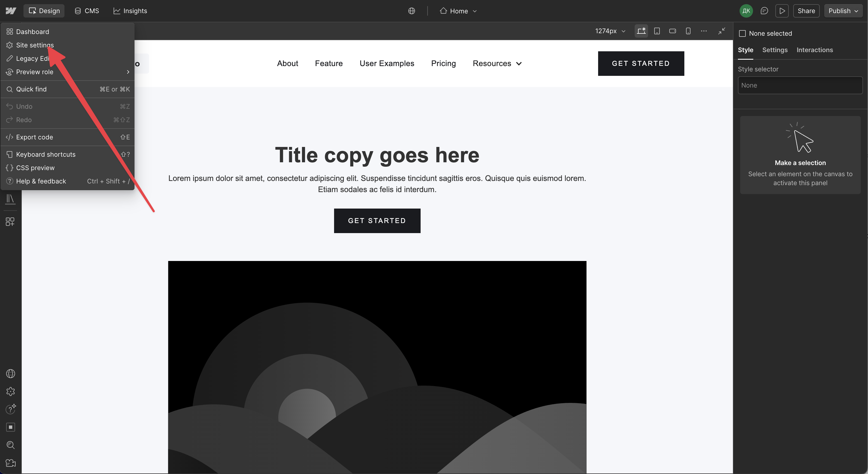
Task: Click the collapse canvas arrows icon
Action: coord(721,31)
